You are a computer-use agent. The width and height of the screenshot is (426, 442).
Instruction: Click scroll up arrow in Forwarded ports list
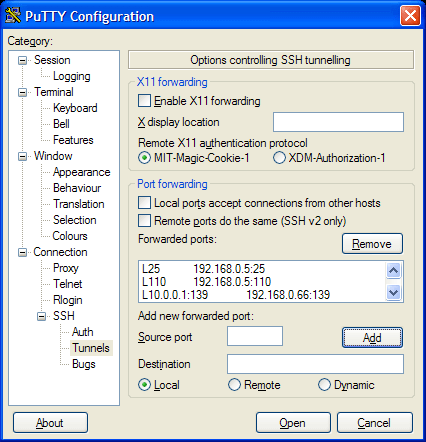click(x=393, y=270)
